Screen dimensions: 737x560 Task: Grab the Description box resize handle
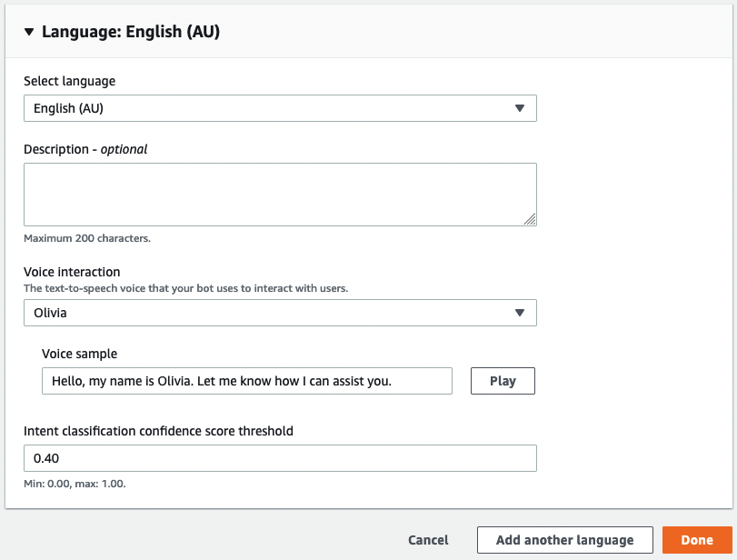tap(530, 219)
